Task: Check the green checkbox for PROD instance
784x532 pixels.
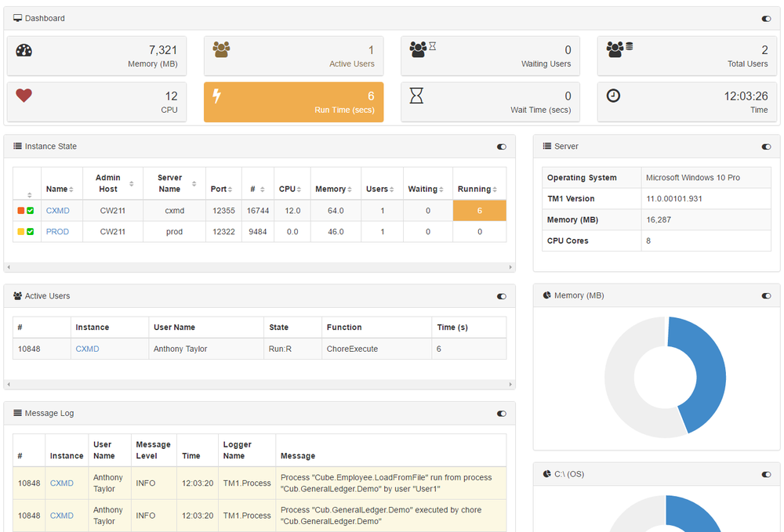Action: coord(31,232)
